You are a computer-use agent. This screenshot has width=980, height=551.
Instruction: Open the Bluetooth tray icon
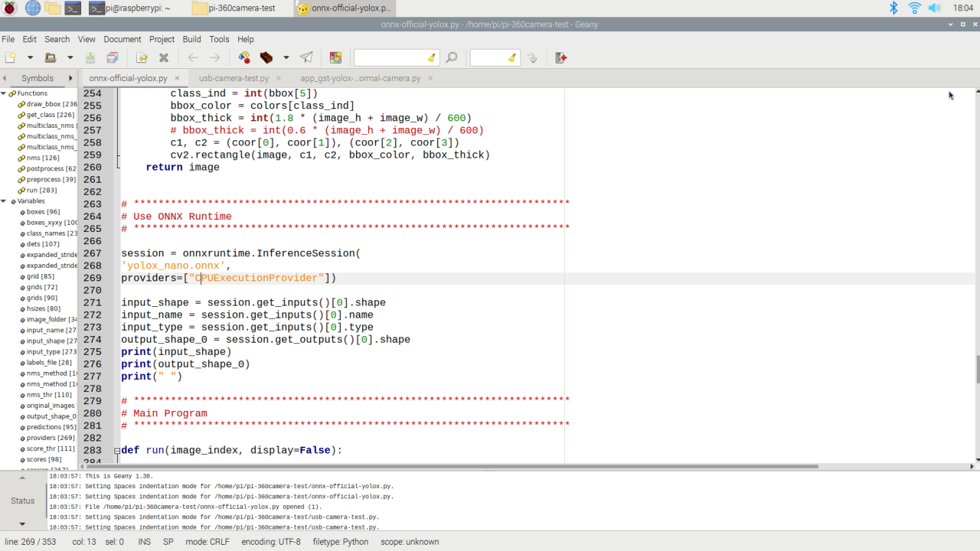tap(893, 8)
